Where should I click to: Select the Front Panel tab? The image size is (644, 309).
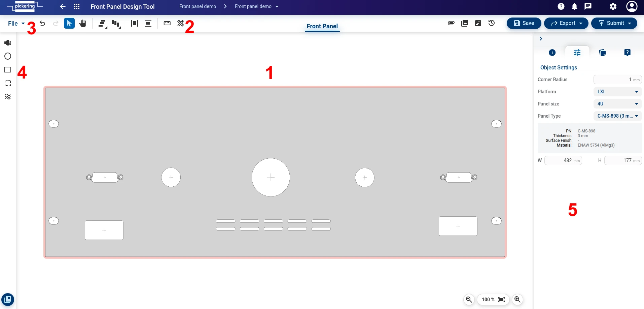(x=322, y=26)
